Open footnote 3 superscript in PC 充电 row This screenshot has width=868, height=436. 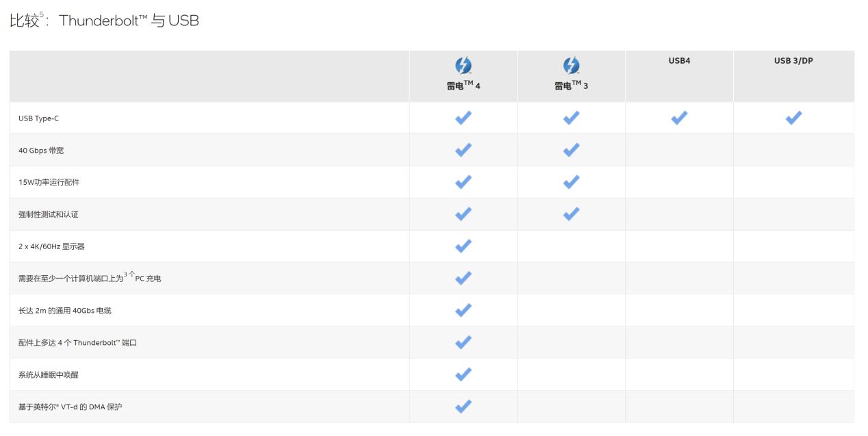click(x=126, y=274)
